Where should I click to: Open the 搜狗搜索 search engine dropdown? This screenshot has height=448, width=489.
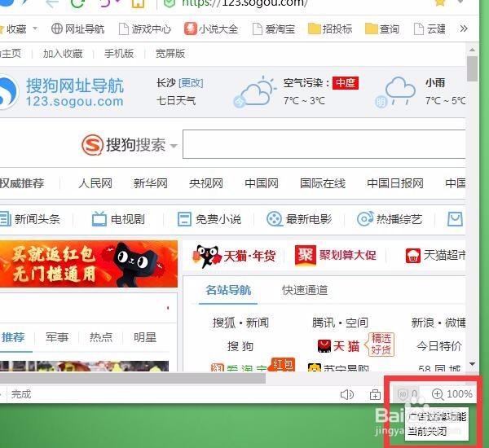(174, 146)
